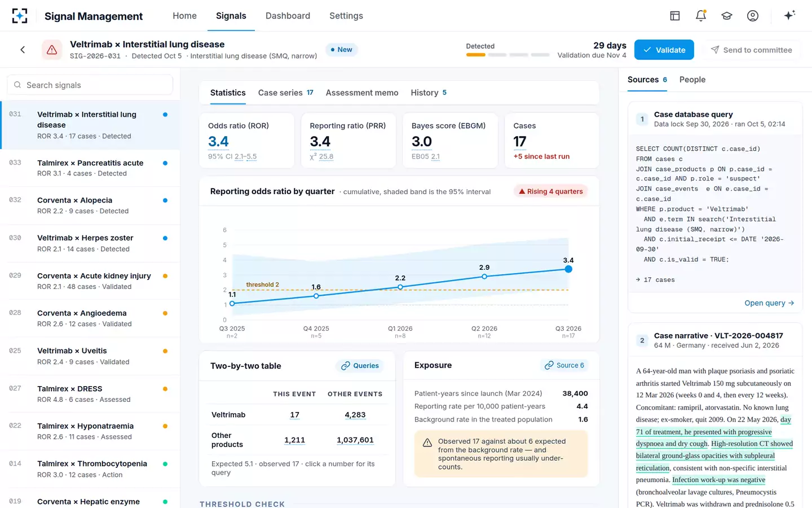Open signal Talmirex × DRESS

90,394
